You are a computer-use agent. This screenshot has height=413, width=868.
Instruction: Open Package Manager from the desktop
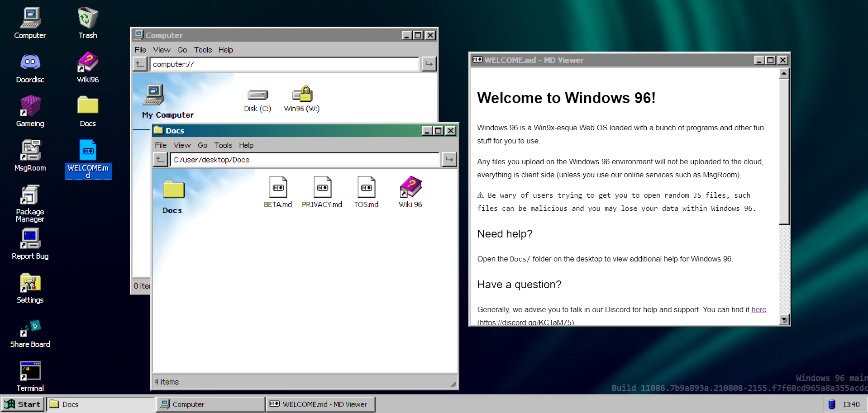pos(30,203)
